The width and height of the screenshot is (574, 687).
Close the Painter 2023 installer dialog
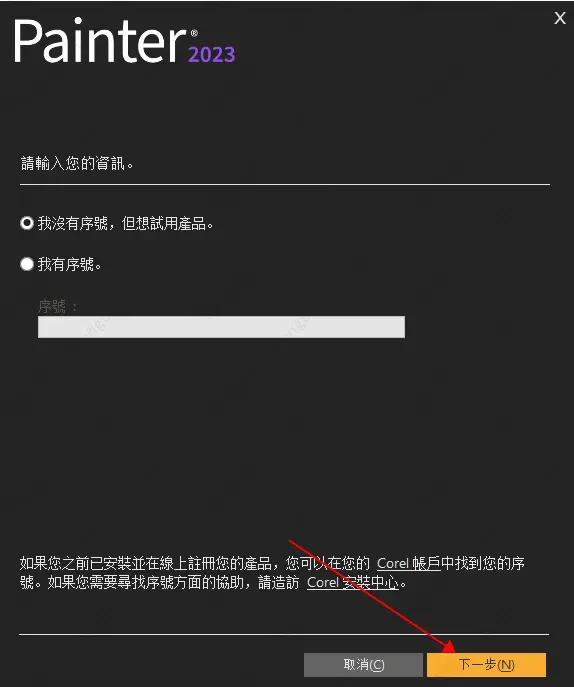pos(560,18)
